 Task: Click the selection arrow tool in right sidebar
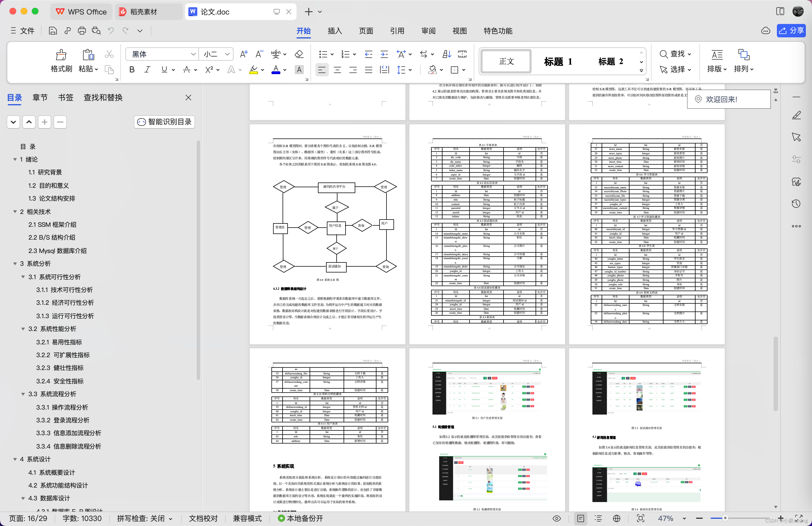click(796, 137)
